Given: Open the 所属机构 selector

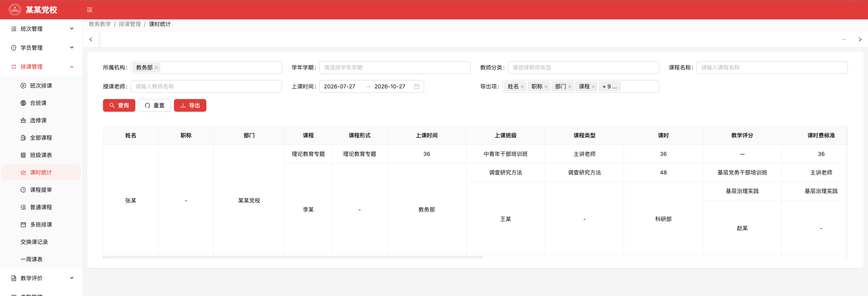Looking at the screenshot, I should click(206, 67).
